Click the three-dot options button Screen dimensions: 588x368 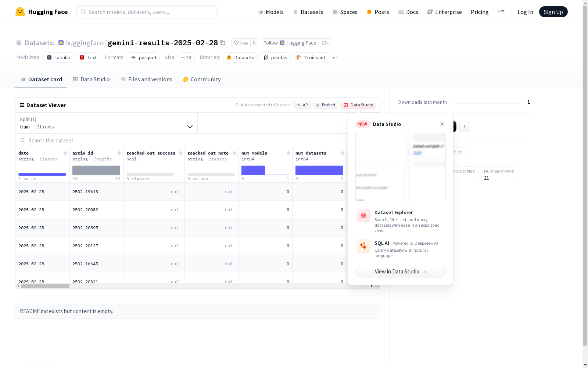(465, 127)
